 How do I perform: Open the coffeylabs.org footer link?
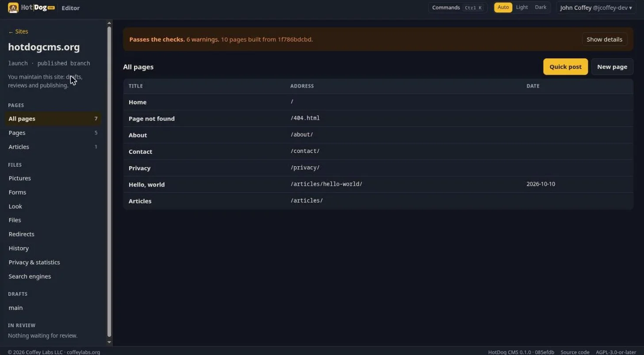click(83, 352)
